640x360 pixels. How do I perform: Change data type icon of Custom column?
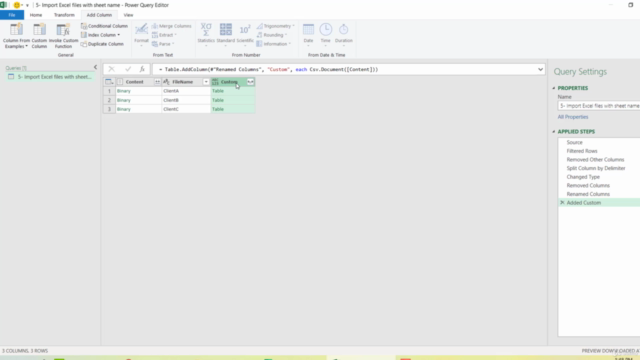pyautogui.click(x=215, y=82)
